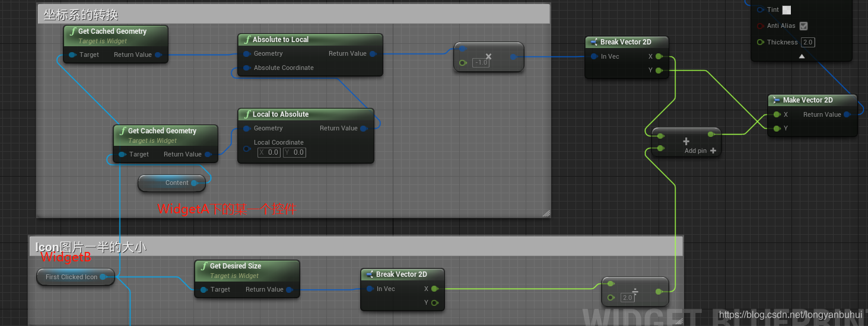Click the Geometry input pin on Local to Absolute

(246, 129)
